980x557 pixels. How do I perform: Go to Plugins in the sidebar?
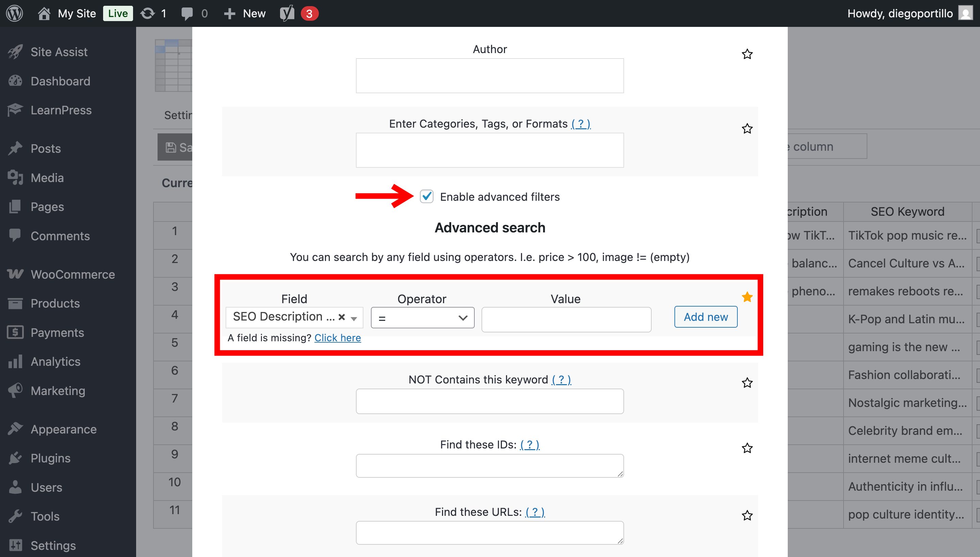[x=50, y=458]
